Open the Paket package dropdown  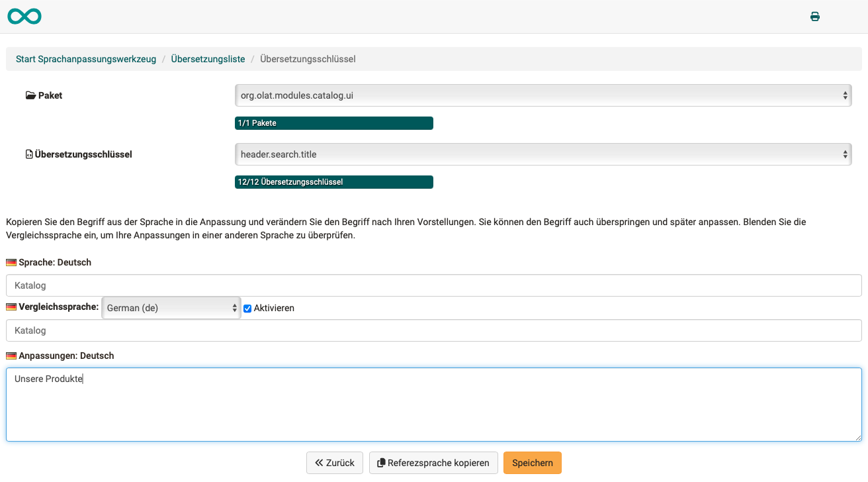point(542,95)
